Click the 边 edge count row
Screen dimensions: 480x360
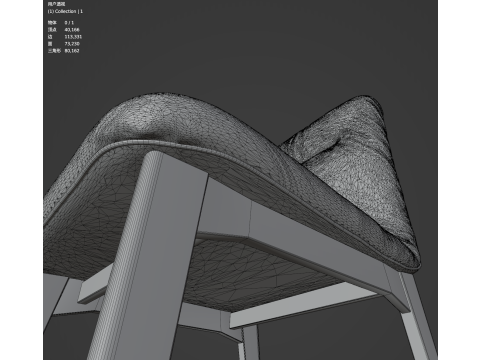tap(65, 37)
